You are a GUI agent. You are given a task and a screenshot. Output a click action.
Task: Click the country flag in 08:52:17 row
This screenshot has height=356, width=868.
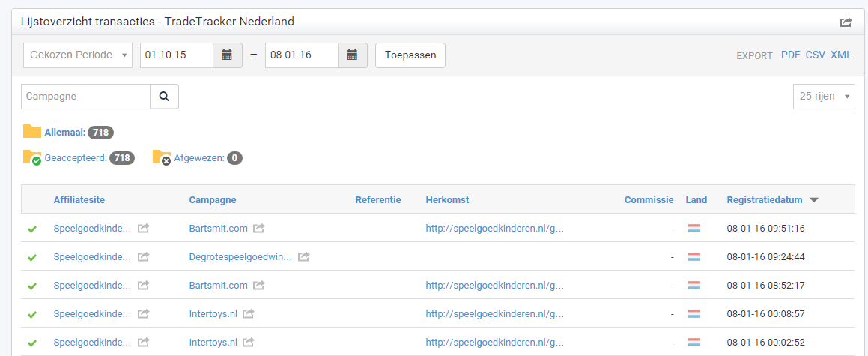[694, 285]
